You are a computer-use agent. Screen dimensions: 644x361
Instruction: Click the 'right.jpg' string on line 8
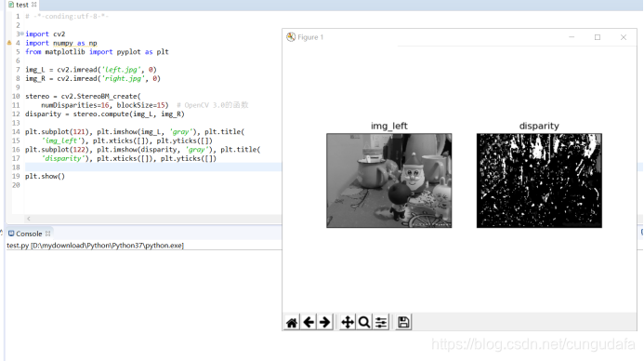[x=124, y=78]
